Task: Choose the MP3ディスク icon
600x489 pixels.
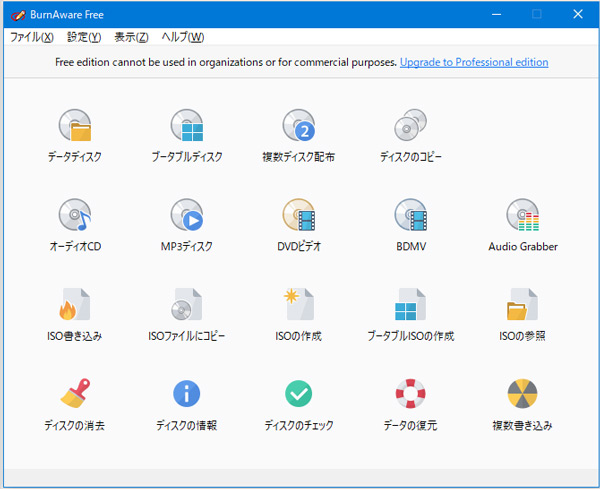Action: [186, 216]
